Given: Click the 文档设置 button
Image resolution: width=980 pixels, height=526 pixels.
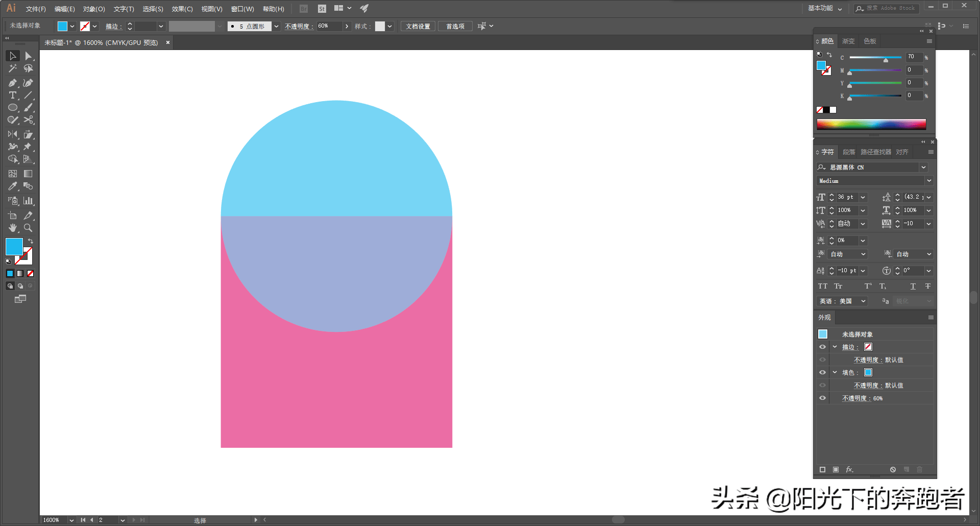Looking at the screenshot, I should point(418,26).
